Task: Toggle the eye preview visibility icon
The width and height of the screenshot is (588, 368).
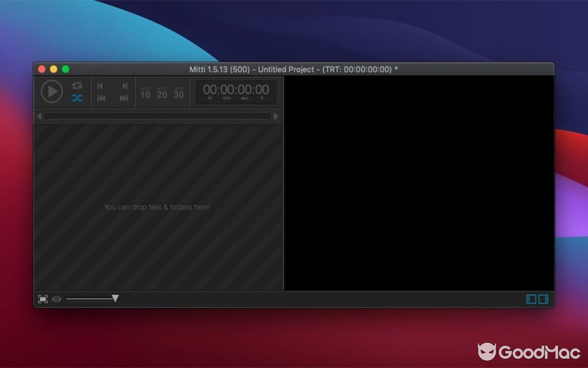Action: tap(57, 299)
